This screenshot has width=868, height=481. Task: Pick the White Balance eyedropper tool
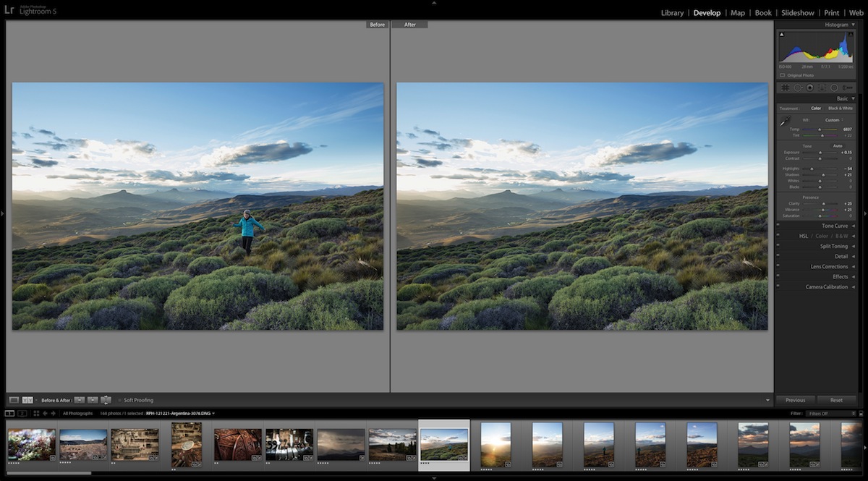pyautogui.click(x=786, y=122)
